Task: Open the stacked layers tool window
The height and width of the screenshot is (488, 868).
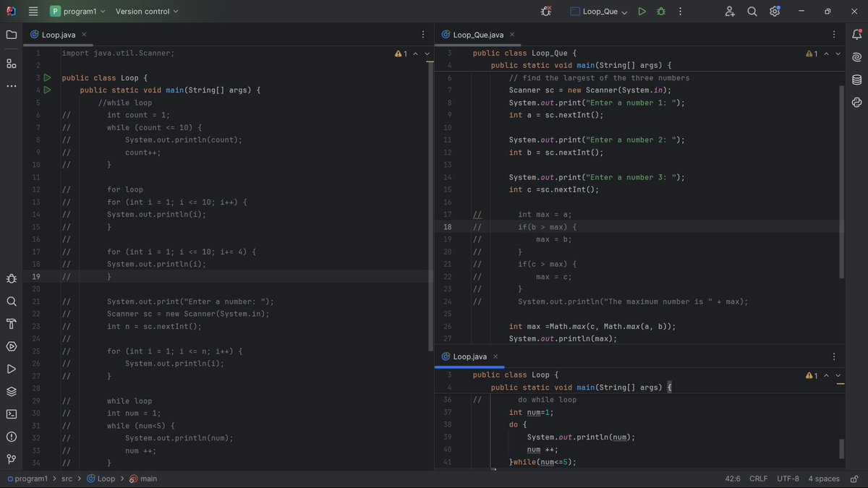Action: coord(11,392)
